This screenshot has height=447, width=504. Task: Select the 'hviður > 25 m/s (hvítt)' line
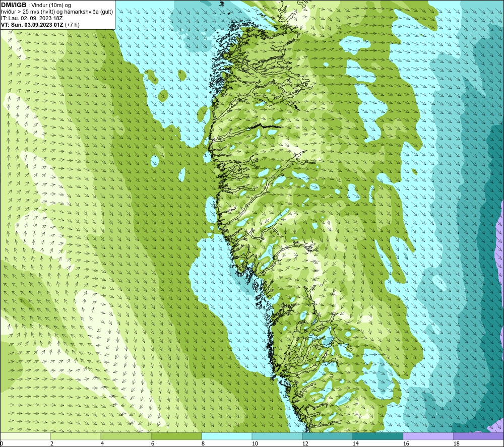[x=28, y=12]
